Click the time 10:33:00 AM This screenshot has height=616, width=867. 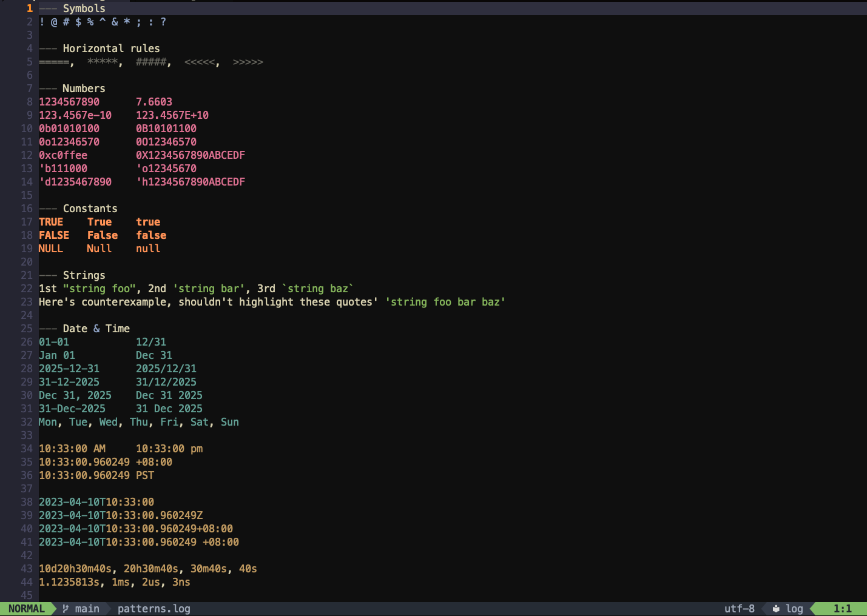coord(72,449)
